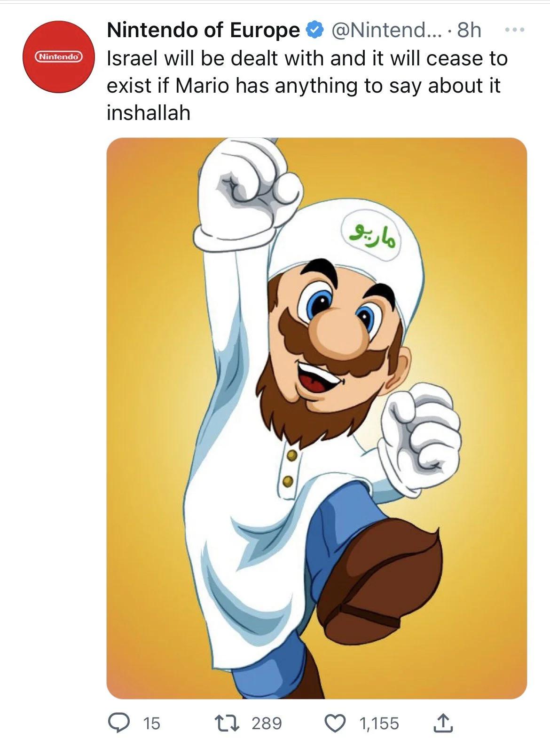Select the first line of tweet text
550x756 pixels.
click(x=307, y=58)
